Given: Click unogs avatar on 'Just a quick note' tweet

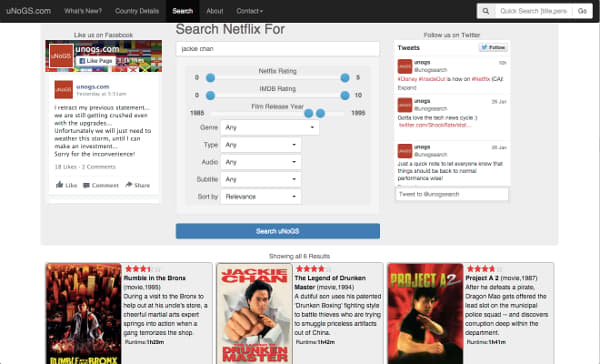Looking at the screenshot, I should 404,151.
